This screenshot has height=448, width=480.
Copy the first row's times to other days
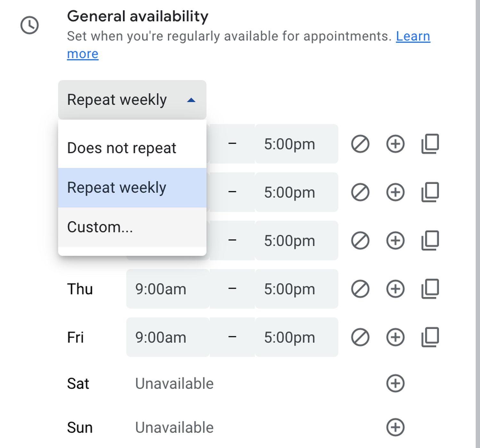point(430,144)
